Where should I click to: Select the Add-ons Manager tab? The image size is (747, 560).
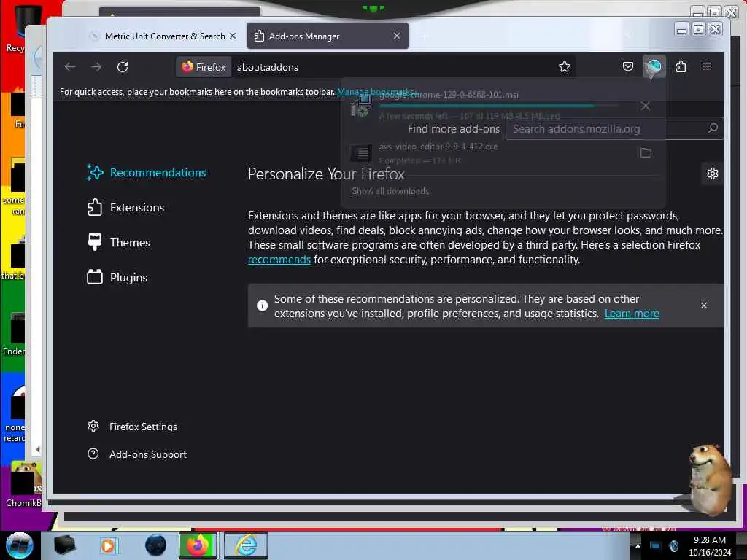328,36
